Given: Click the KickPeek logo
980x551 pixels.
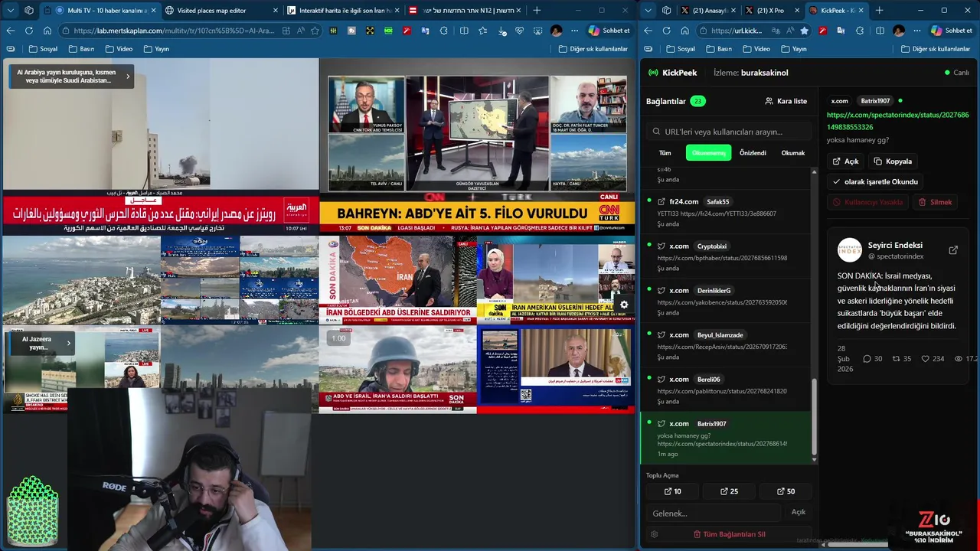Looking at the screenshot, I should (x=672, y=73).
